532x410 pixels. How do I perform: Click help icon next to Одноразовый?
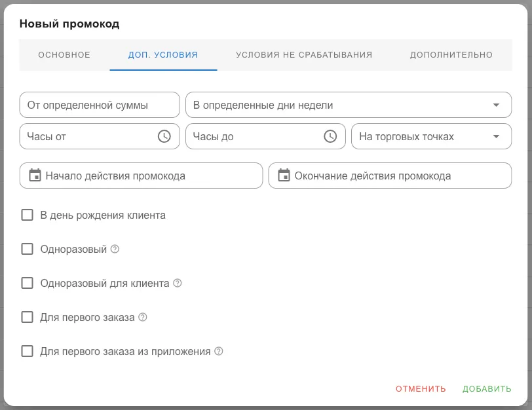pos(115,249)
